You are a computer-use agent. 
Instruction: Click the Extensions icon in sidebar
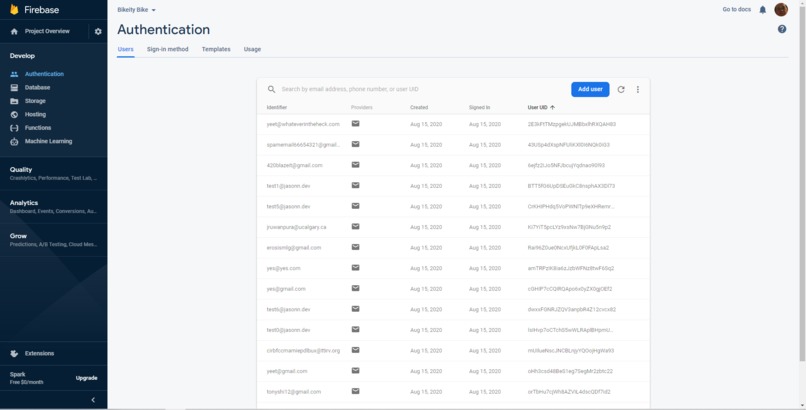[x=14, y=353]
